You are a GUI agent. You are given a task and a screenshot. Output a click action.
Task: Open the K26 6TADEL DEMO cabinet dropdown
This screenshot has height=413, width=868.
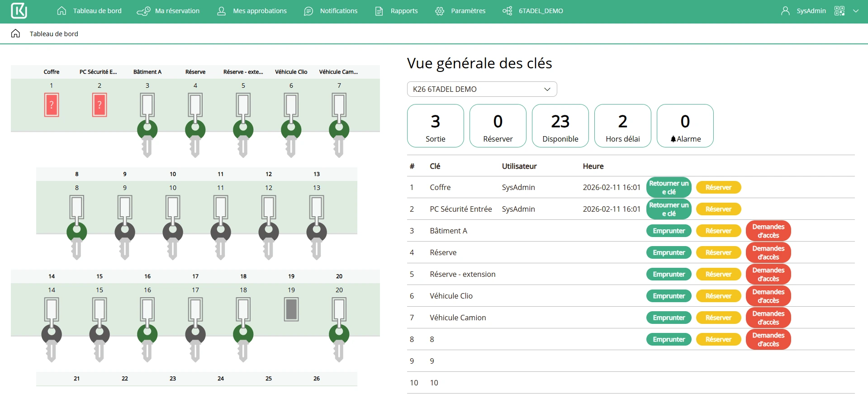pyautogui.click(x=482, y=89)
